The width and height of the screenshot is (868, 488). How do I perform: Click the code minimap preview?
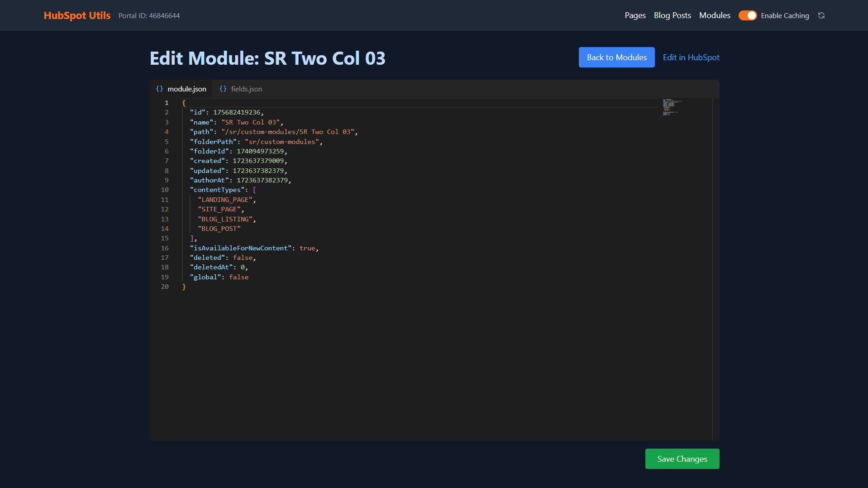tap(671, 107)
